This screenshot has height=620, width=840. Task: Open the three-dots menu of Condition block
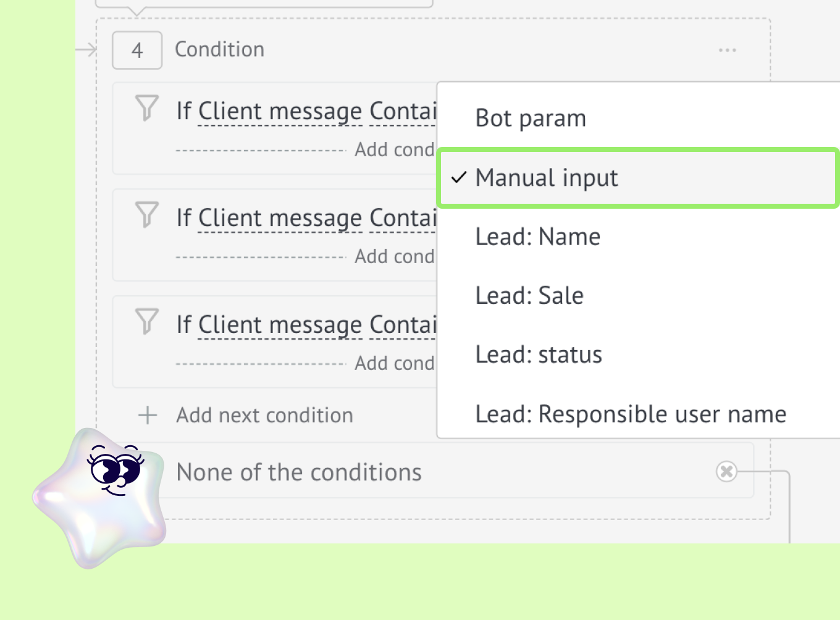tap(728, 50)
